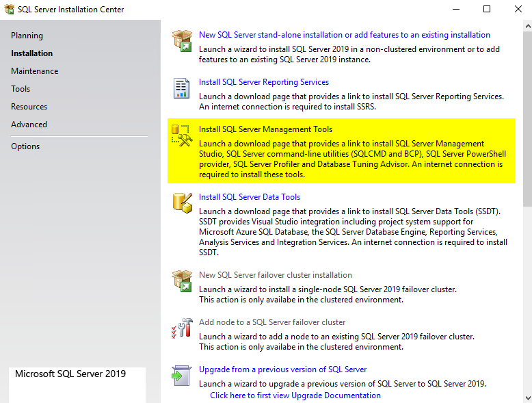Open the view Upgrade Documentation link
This screenshot has width=532, height=403.
pyautogui.click(x=295, y=395)
